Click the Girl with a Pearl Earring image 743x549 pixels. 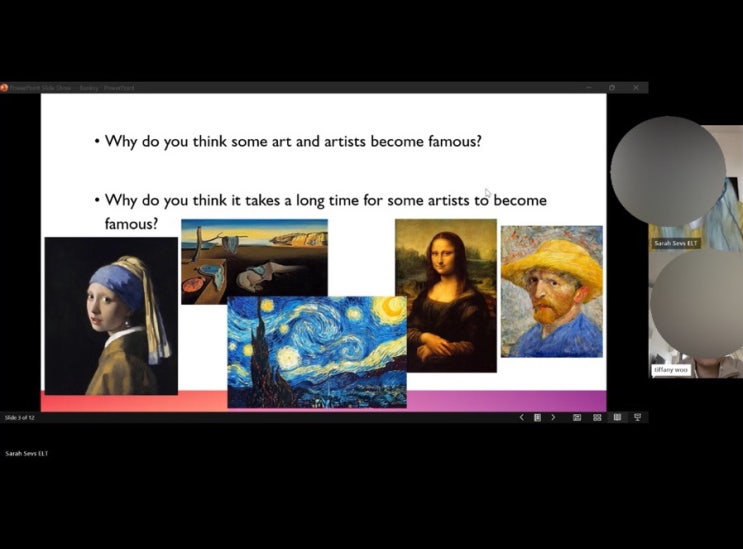pyautogui.click(x=111, y=316)
